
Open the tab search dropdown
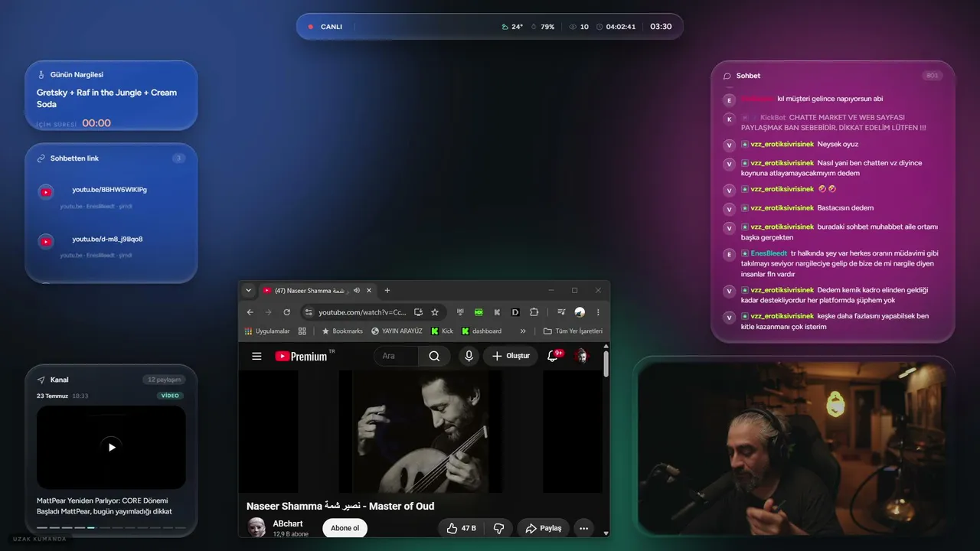(248, 291)
